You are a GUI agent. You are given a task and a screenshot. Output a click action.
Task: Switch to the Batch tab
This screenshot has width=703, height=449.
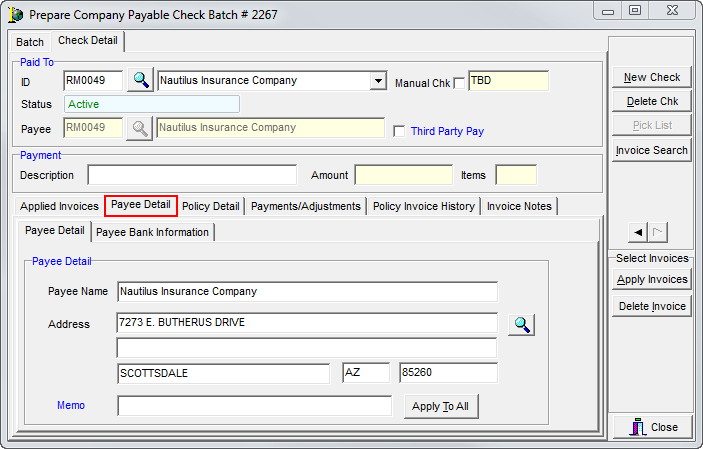pos(30,42)
